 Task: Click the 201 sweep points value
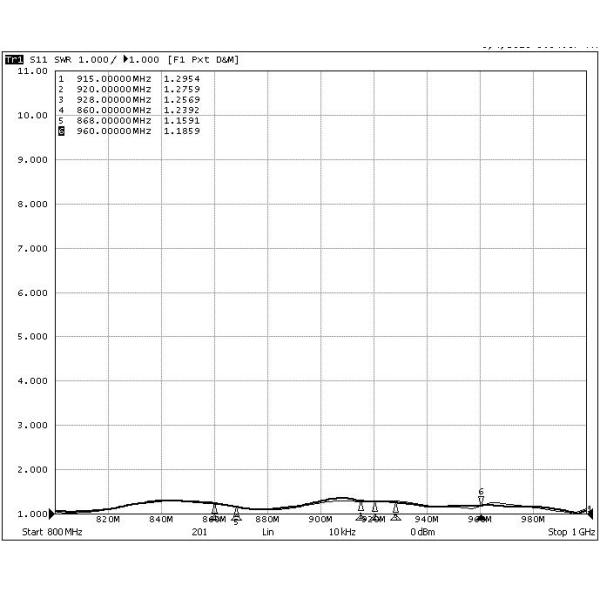tap(198, 532)
